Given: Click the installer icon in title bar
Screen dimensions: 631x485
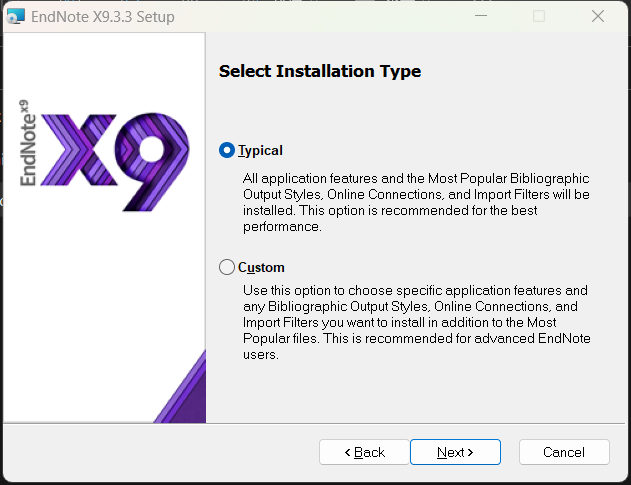Looking at the screenshot, I should [x=15, y=17].
